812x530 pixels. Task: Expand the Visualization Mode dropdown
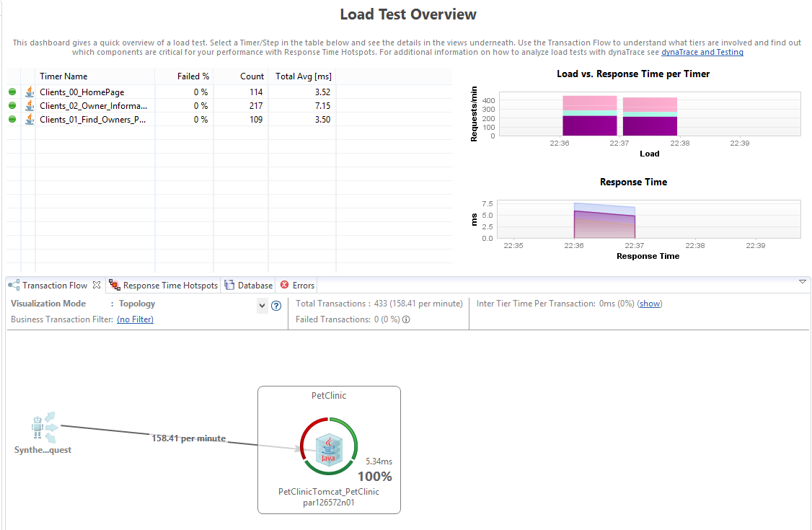coord(262,306)
